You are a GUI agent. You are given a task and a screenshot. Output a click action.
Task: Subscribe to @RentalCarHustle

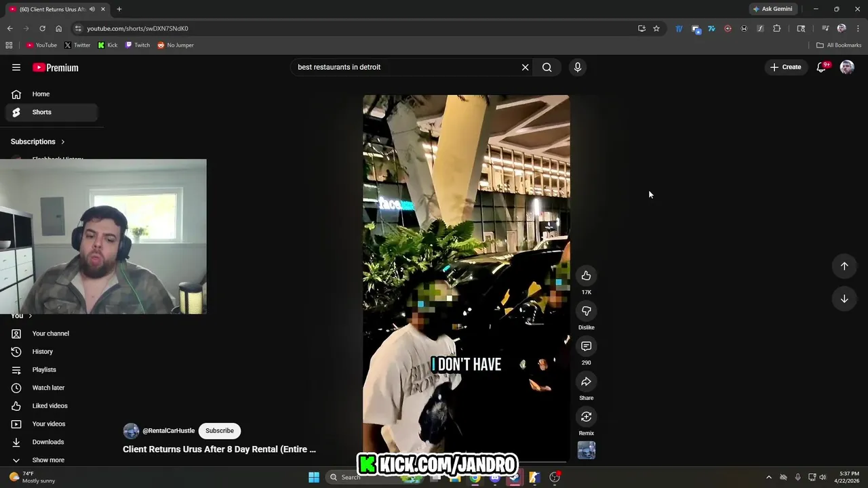click(x=219, y=430)
